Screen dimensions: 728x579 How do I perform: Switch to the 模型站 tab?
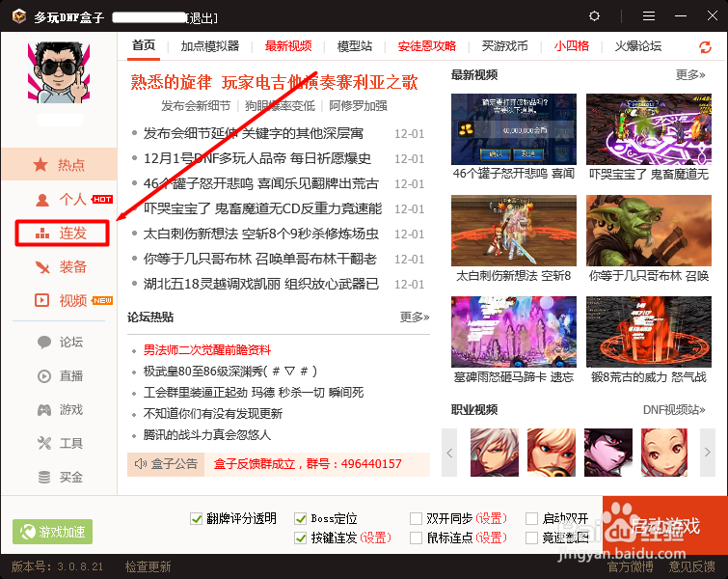click(x=355, y=46)
